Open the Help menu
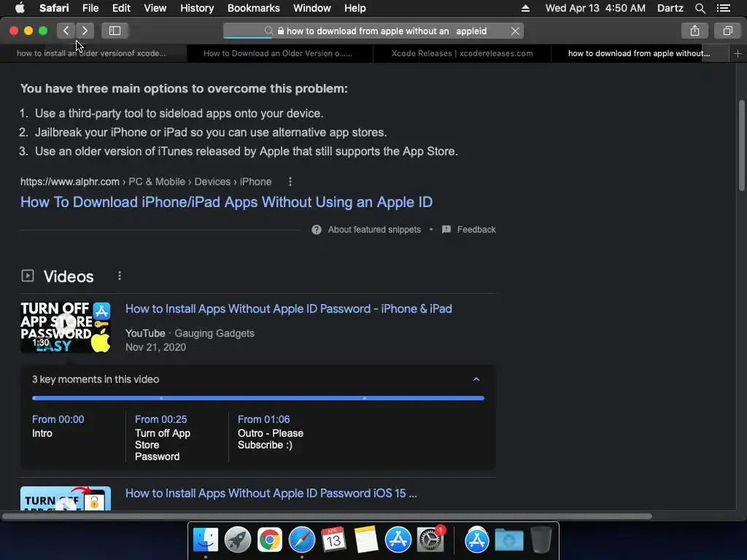 (355, 8)
